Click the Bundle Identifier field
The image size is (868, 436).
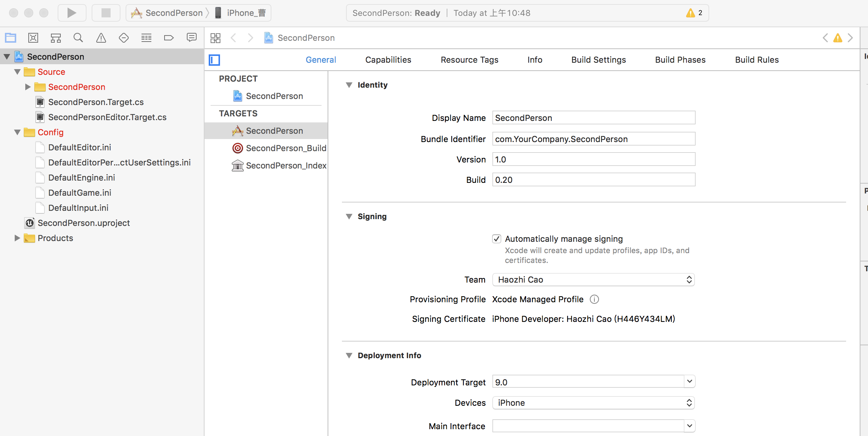point(594,139)
